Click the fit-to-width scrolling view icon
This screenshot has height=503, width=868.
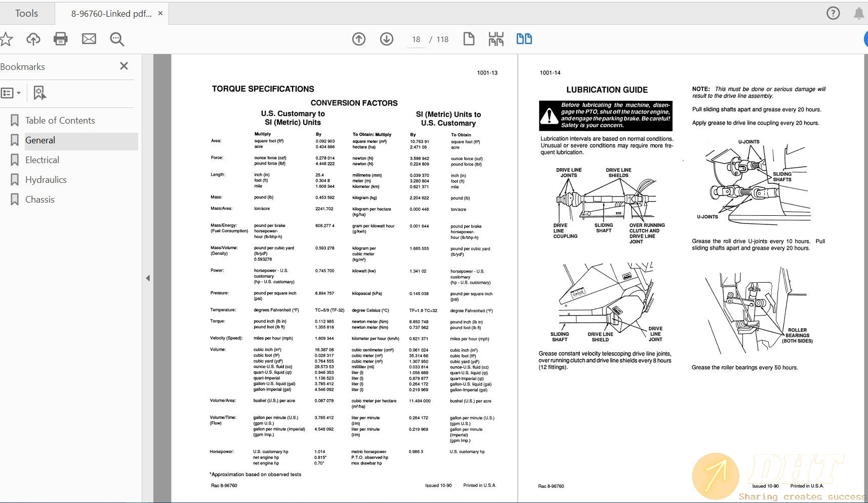tap(496, 39)
